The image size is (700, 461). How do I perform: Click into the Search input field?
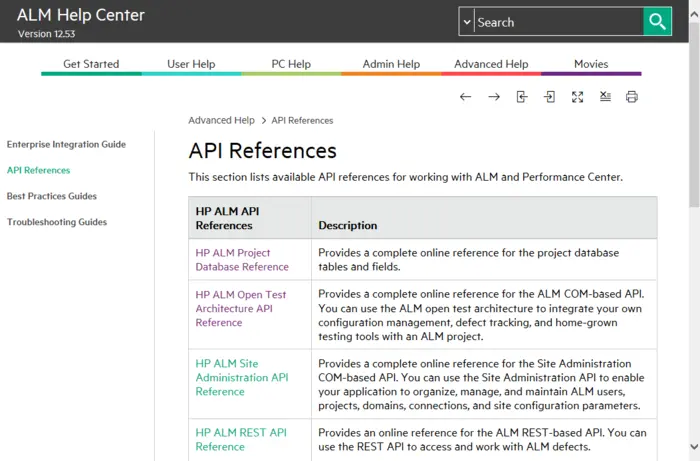(x=558, y=21)
